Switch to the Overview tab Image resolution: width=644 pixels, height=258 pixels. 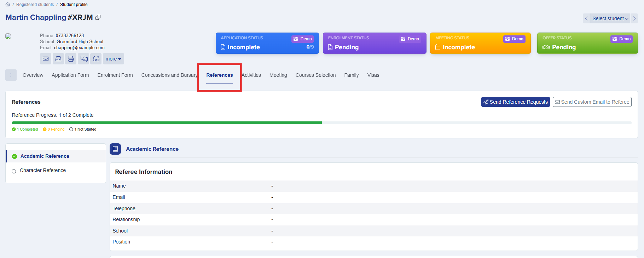(33, 75)
